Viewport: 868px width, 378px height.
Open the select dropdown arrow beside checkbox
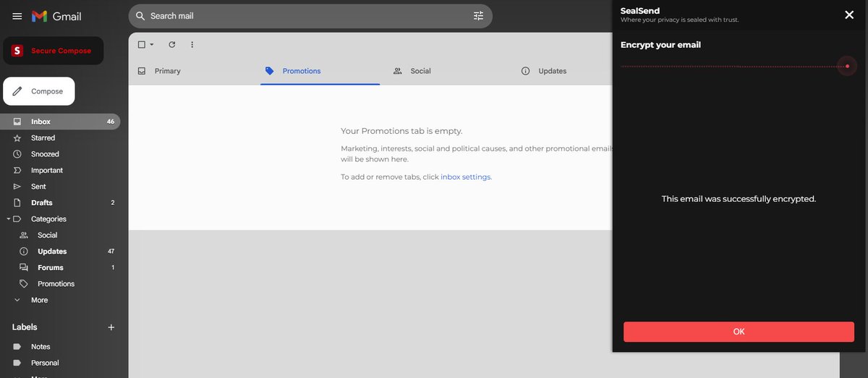(x=151, y=44)
